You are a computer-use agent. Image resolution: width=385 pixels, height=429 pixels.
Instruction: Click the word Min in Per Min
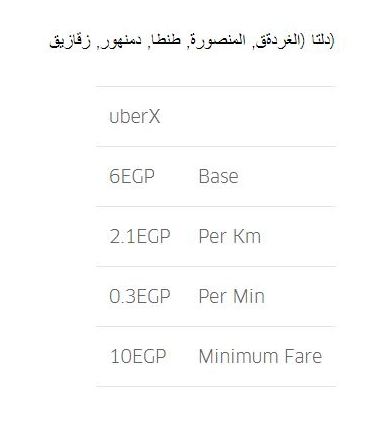coord(249,296)
